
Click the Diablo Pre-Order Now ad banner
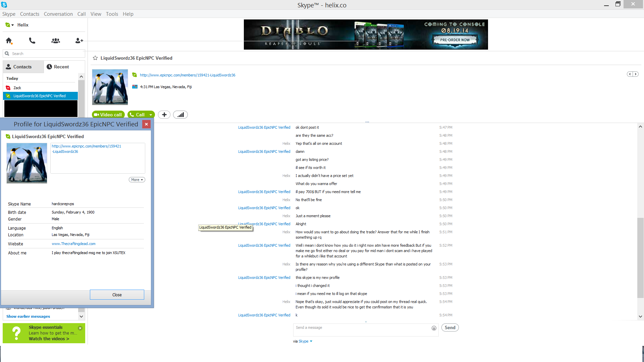(366, 35)
